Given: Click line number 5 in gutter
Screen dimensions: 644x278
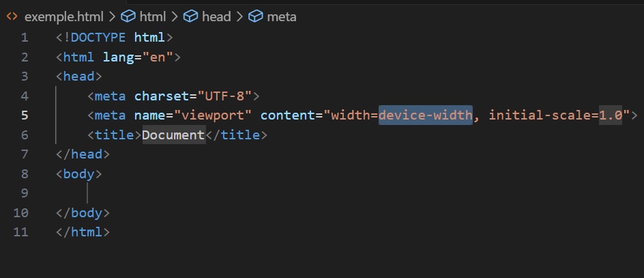Looking at the screenshot, I should tap(25, 115).
